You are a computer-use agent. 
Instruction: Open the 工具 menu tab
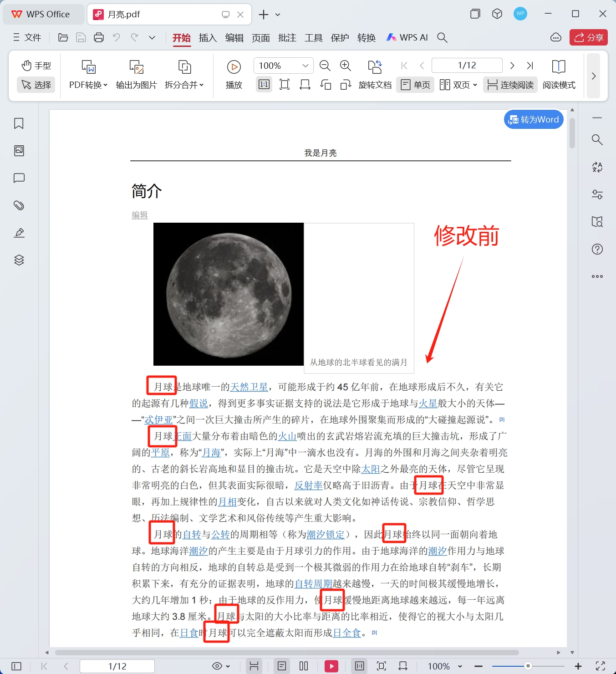click(x=313, y=38)
